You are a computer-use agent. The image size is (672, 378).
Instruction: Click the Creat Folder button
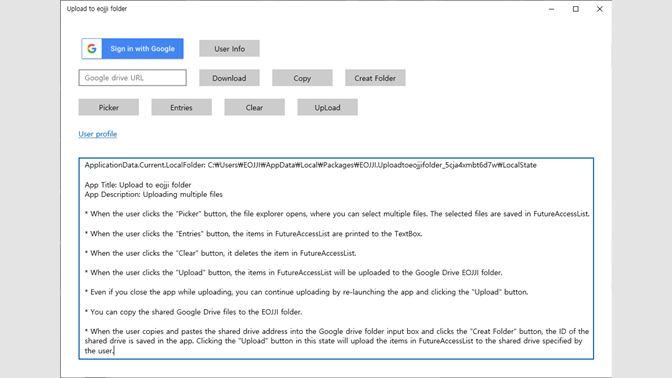pos(375,78)
